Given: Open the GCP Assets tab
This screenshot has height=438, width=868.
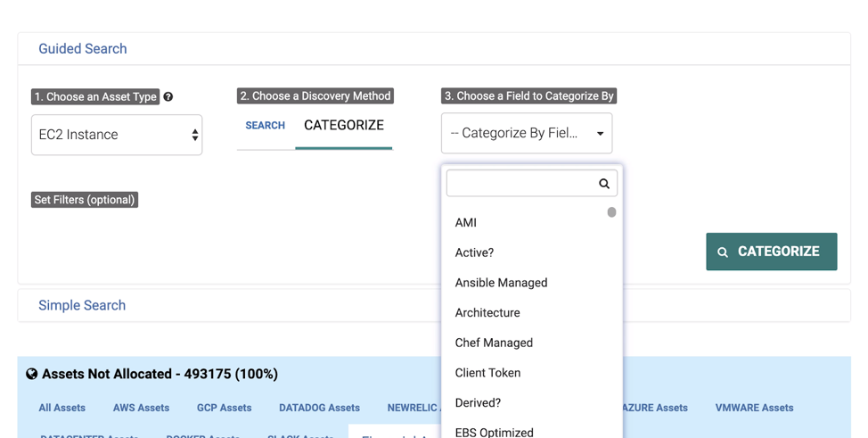Looking at the screenshot, I should tap(225, 408).
